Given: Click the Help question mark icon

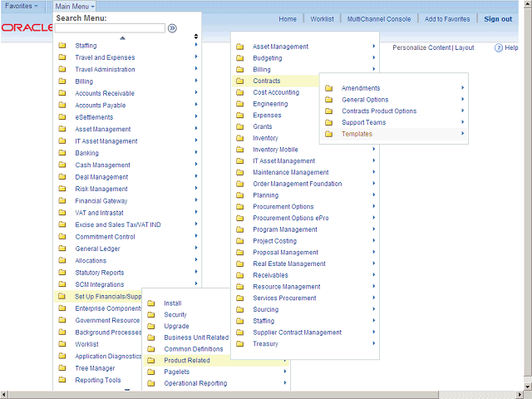Looking at the screenshot, I should [x=499, y=48].
